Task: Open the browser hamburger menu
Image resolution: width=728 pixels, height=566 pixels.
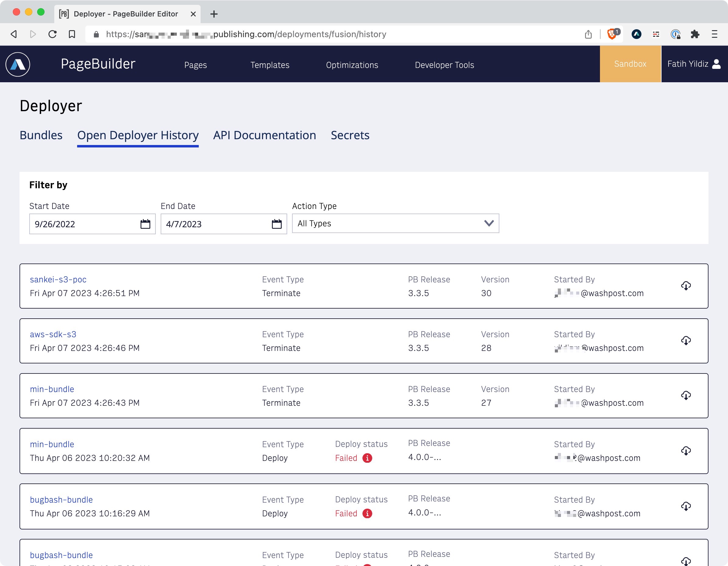Action: tap(714, 34)
